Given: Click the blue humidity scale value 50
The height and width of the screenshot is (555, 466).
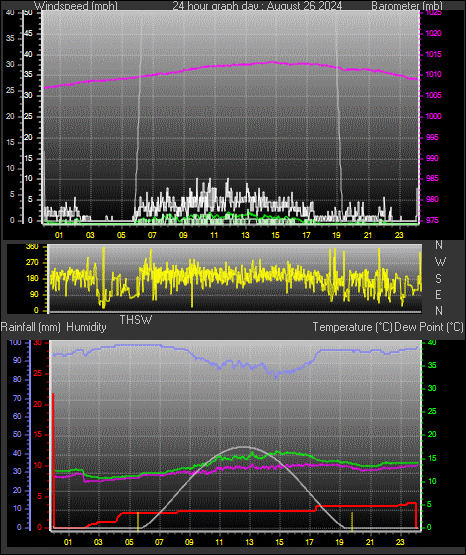Looking at the screenshot, I should (x=17, y=434).
